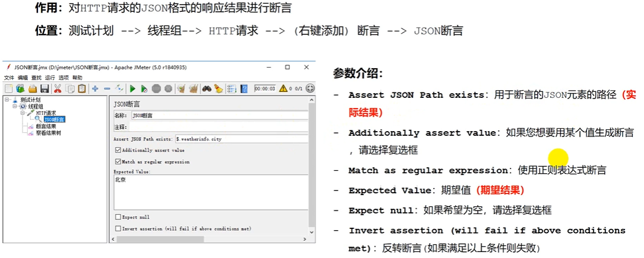644x258 pixels.
Task: Select 测试计划 in the tree
Action: (30, 100)
